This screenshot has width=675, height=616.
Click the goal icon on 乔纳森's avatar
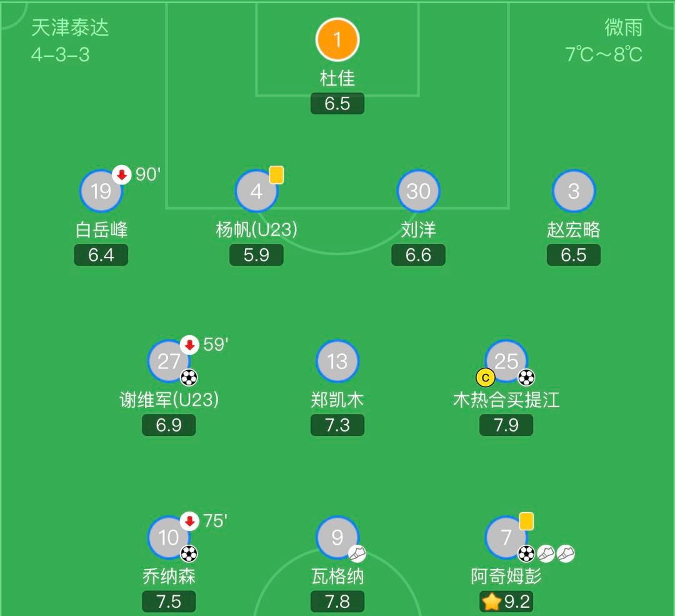(187, 553)
